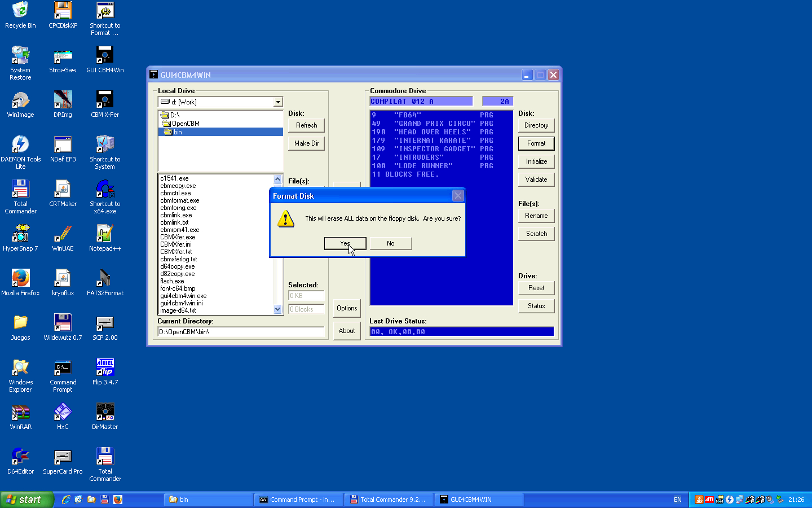Select the System Restore desktop icon
The width and height of the screenshot is (812, 508).
click(x=20, y=63)
